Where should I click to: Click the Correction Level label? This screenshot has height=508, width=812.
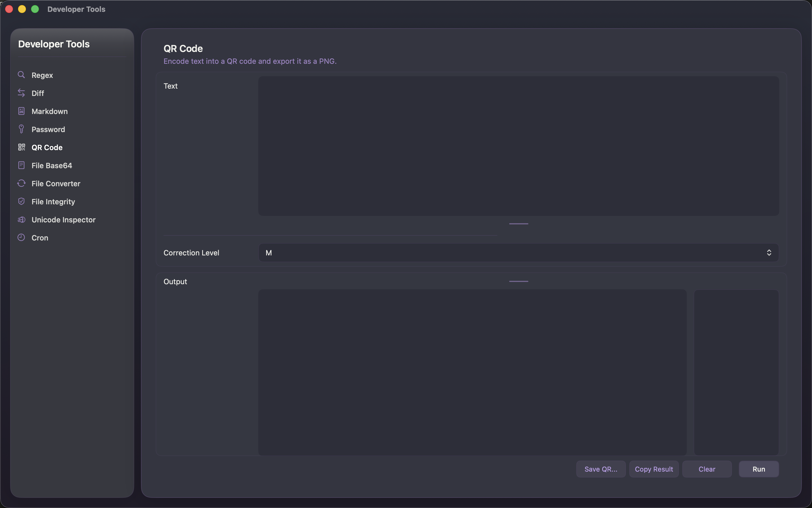click(191, 253)
